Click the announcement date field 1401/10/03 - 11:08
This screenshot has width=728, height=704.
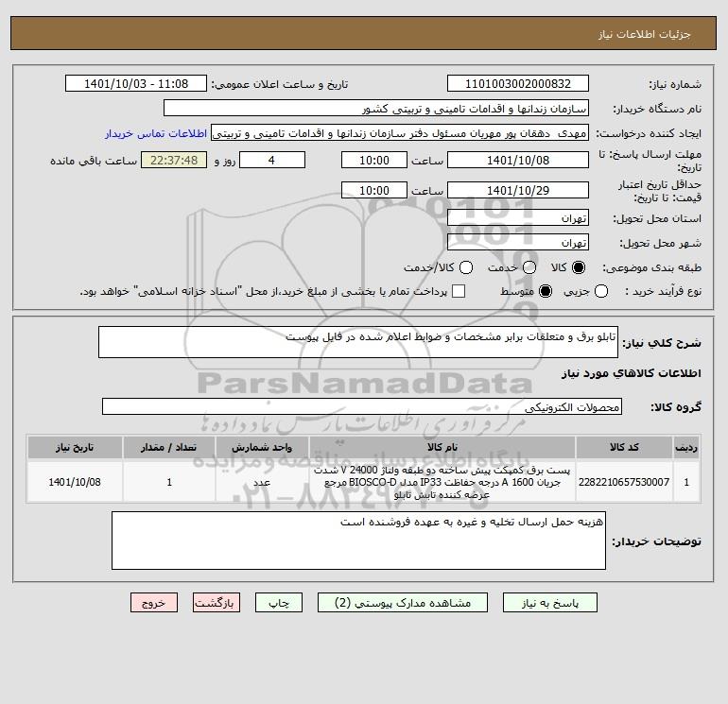click(x=136, y=83)
